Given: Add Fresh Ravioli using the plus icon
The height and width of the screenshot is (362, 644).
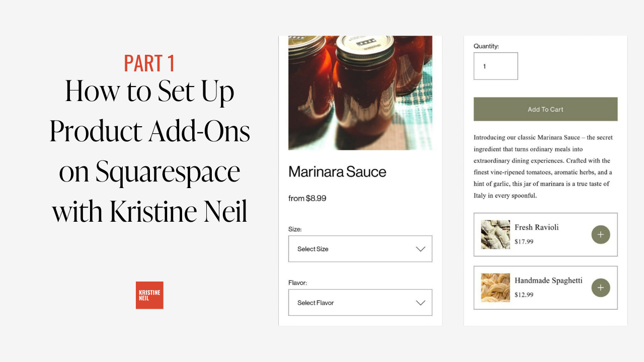Looking at the screenshot, I should point(601,234).
